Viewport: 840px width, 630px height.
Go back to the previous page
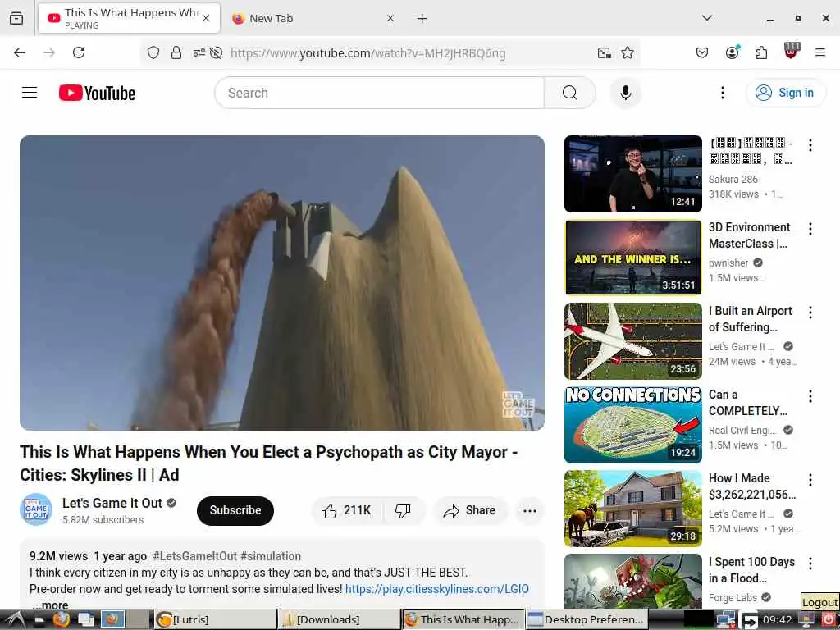[20, 52]
